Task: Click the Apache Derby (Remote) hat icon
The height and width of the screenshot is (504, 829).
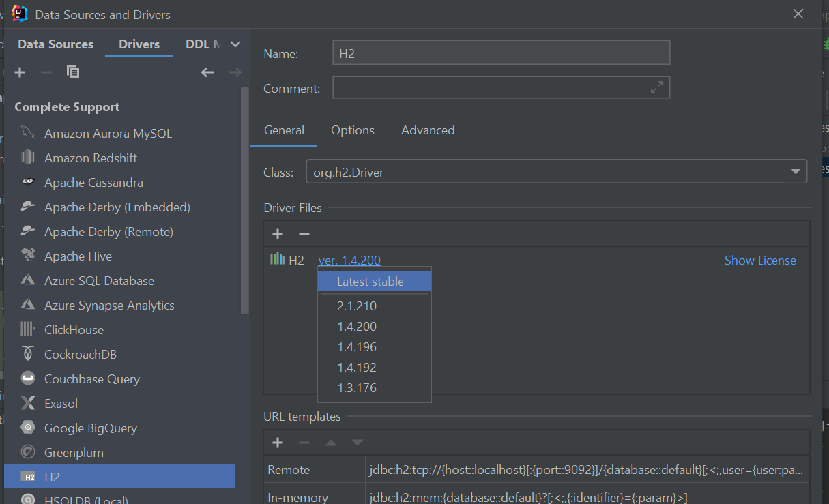Action: 28,231
